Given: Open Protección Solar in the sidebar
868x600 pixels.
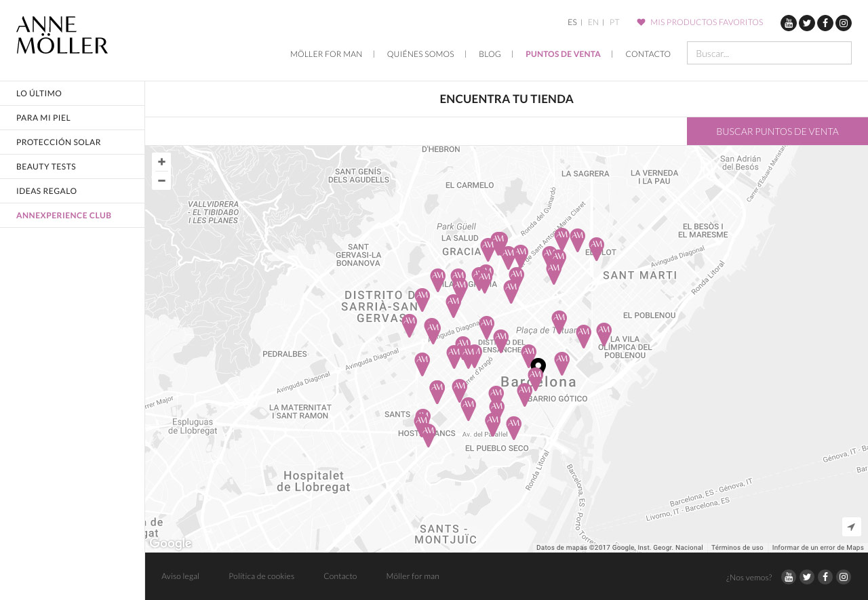Looking at the screenshot, I should tap(58, 142).
